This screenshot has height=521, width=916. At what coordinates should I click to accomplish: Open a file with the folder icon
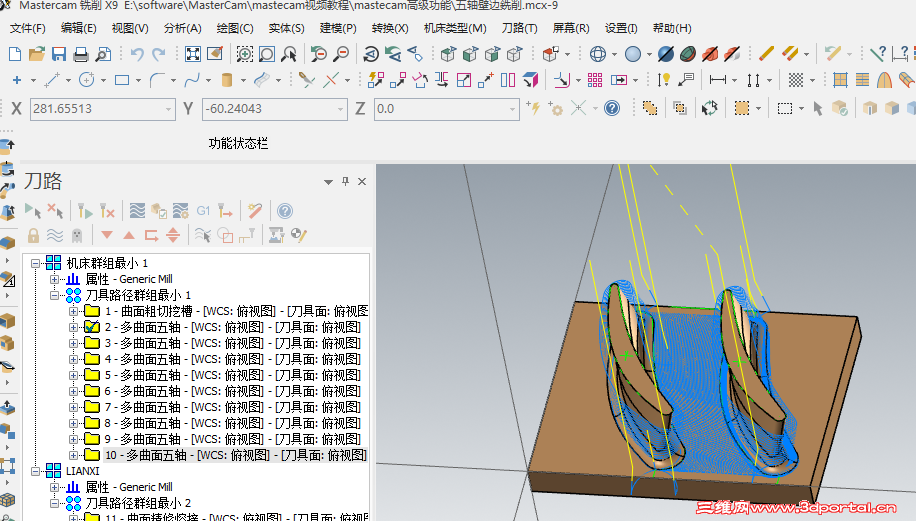pyautogui.click(x=37, y=54)
